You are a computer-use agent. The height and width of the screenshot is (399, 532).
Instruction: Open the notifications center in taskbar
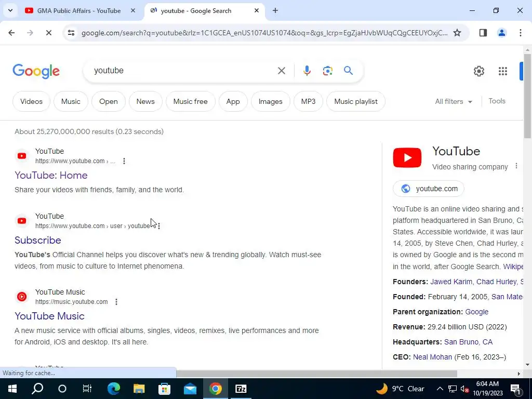(x=516, y=389)
